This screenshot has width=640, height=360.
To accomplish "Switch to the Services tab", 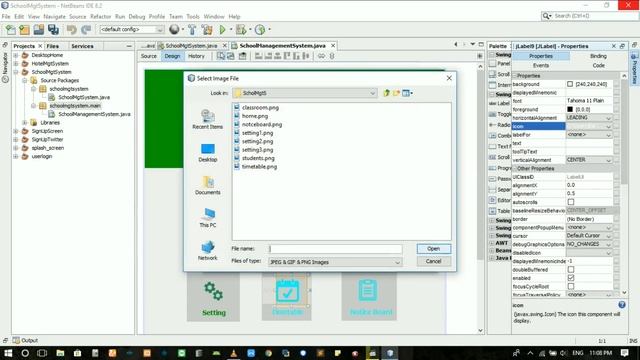I will (82, 46).
